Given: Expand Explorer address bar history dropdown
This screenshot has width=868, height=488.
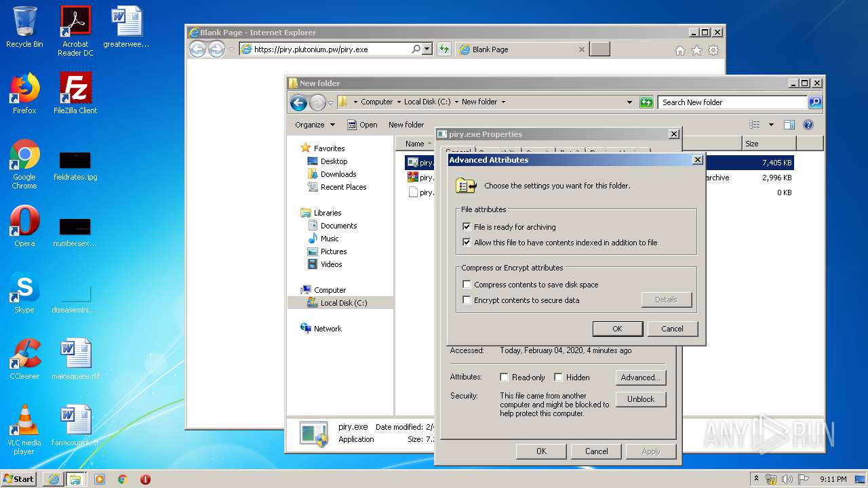Looking at the screenshot, I should (629, 102).
